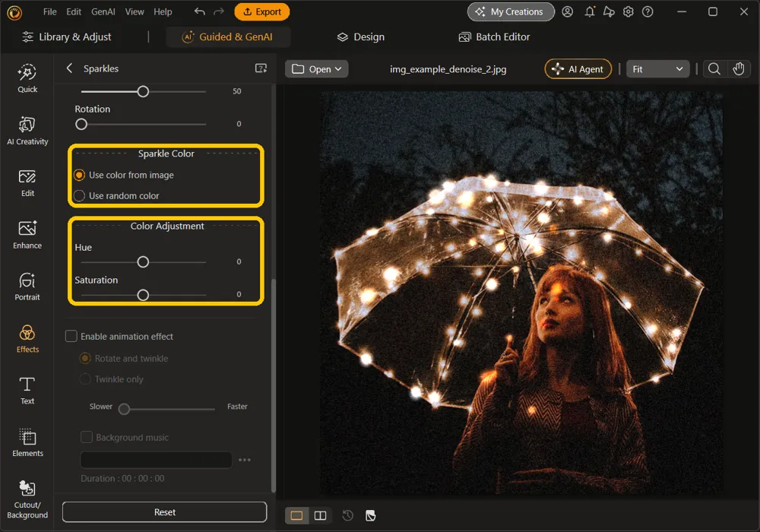Expand the Open file dropdown
760x532 pixels.
[316, 69]
